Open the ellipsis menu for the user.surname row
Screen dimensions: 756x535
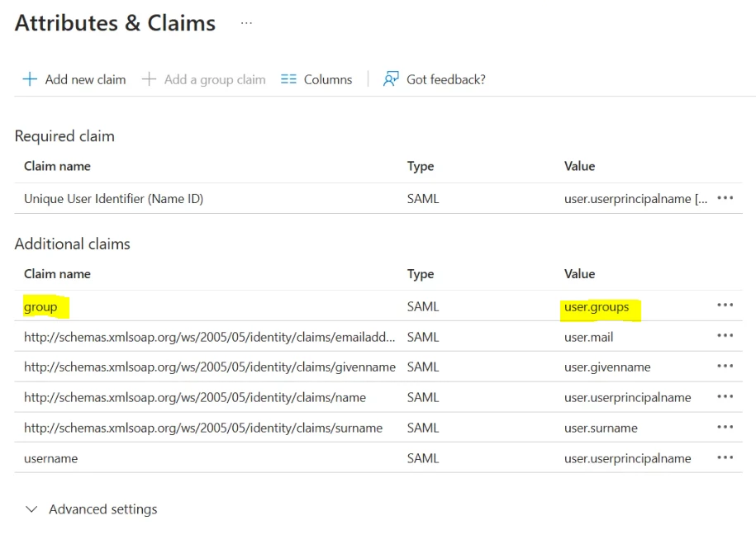click(x=725, y=427)
